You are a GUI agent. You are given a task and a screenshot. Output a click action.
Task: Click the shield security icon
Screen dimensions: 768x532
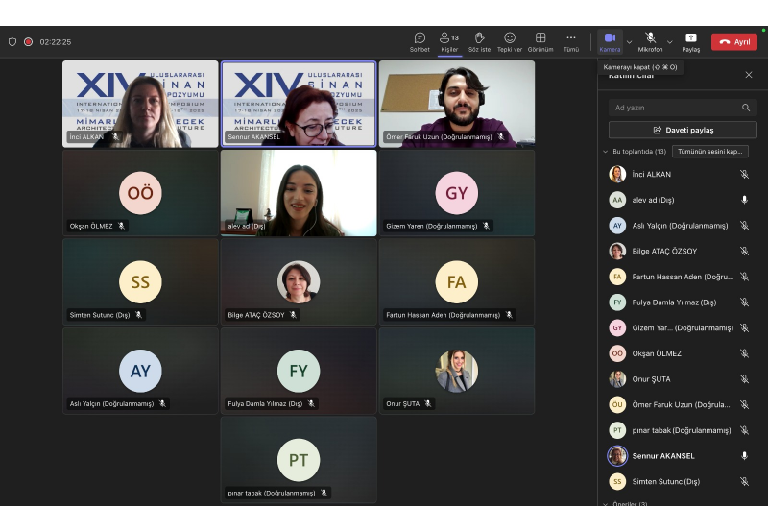click(x=12, y=42)
